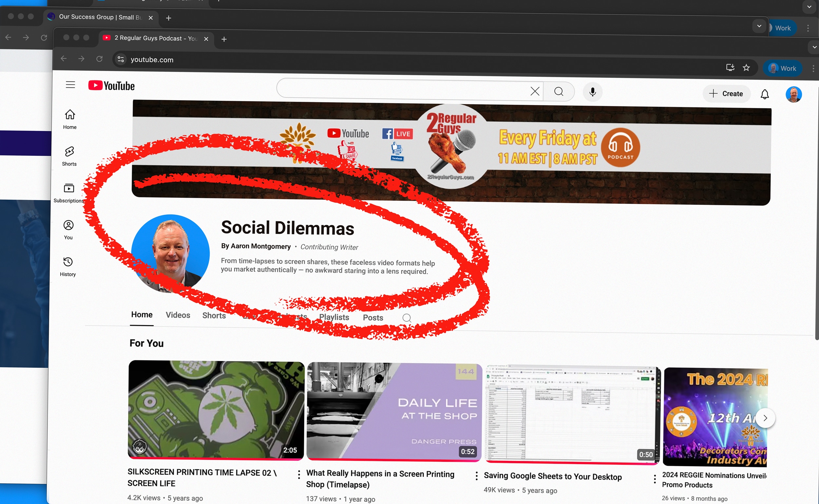The width and height of the screenshot is (819, 504).
Task: Open the Playlists channel tab
Action: click(x=334, y=317)
